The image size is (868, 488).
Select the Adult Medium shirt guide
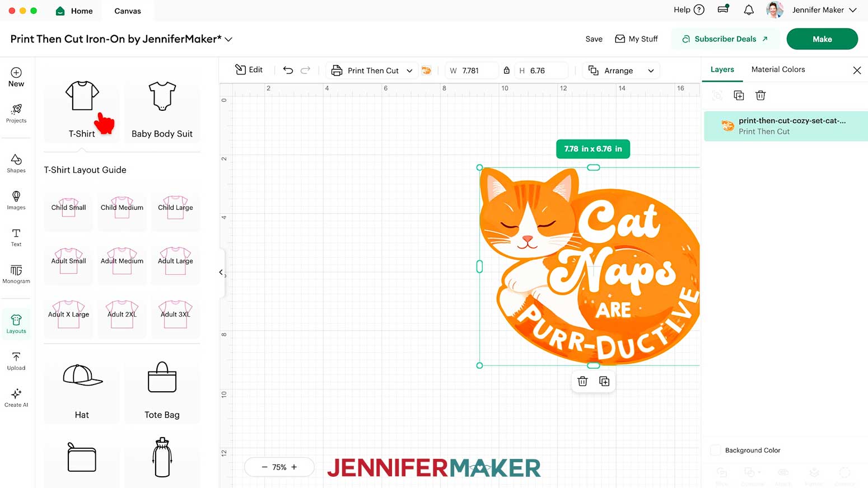[x=122, y=261]
